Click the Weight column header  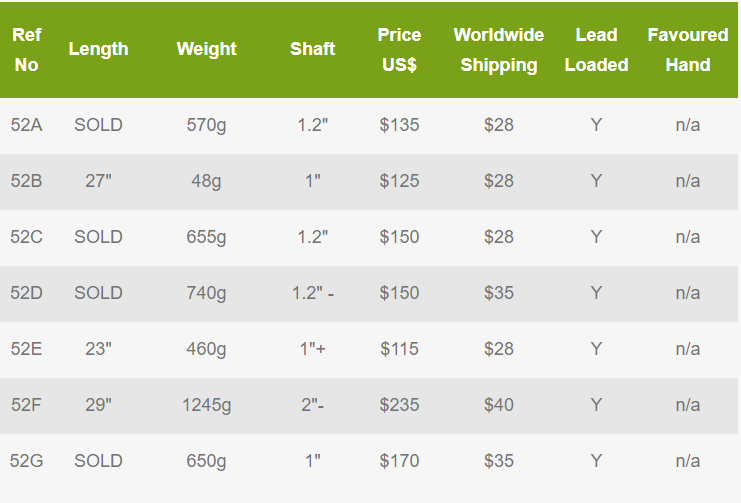click(207, 49)
